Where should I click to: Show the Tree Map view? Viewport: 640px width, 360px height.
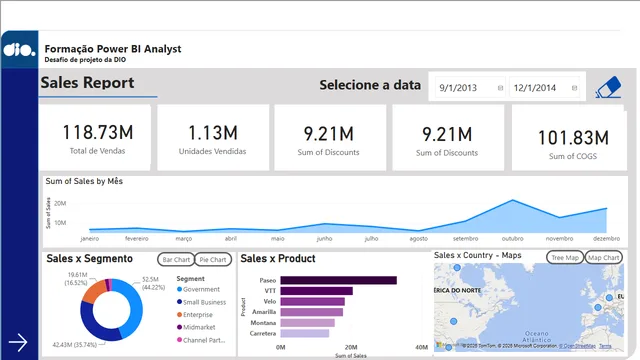565,257
